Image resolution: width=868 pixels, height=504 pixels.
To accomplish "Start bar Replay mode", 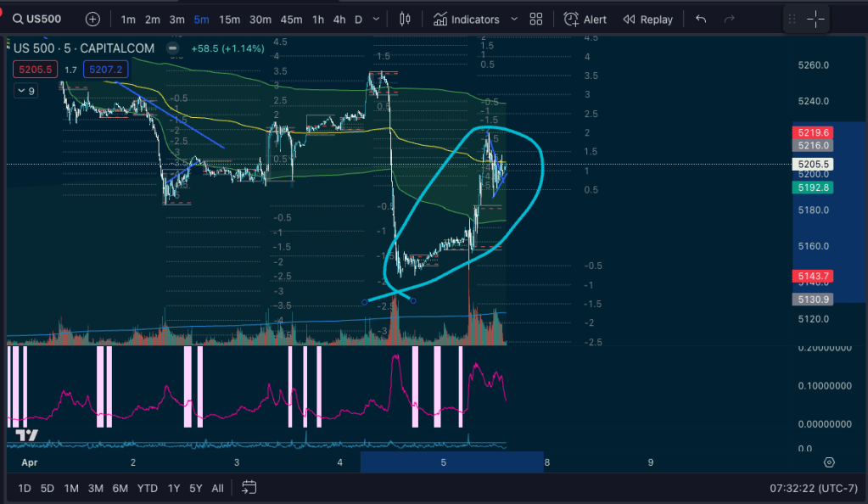I will pyautogui.click(x=647, y=19).
